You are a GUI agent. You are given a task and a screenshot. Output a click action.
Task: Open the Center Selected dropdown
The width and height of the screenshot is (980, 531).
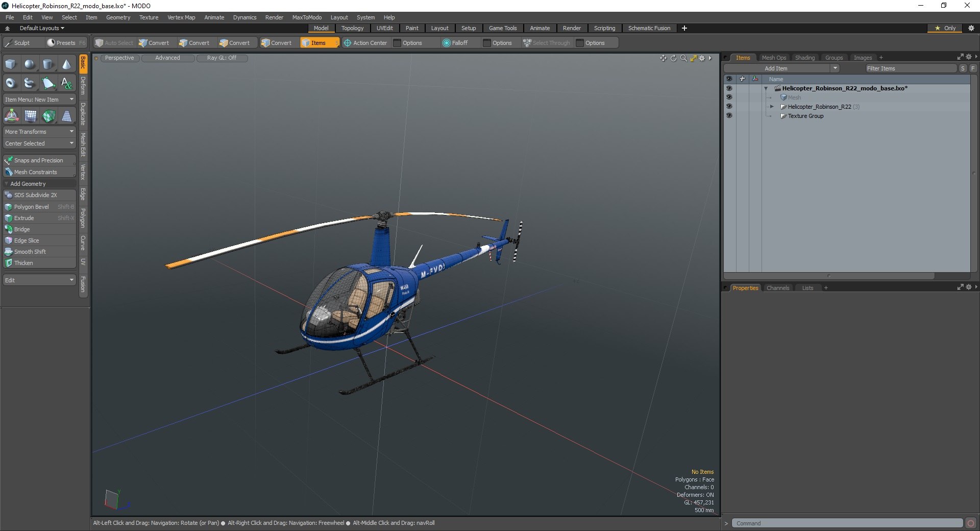[39, 143]
